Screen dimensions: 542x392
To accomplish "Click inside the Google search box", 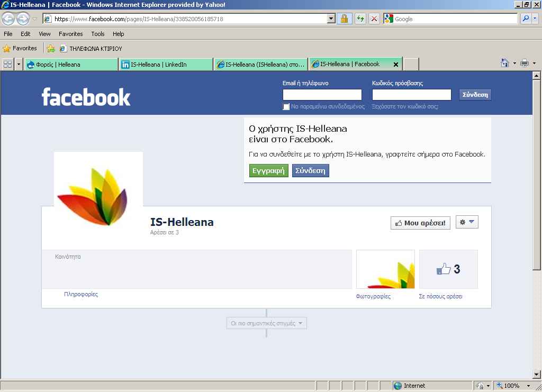I will [456, 19].
